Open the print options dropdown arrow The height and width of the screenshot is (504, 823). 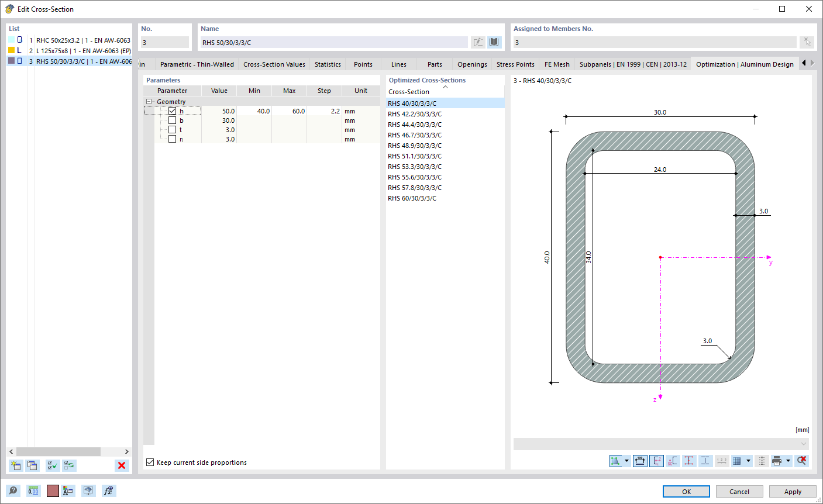(x=788, y=461)
